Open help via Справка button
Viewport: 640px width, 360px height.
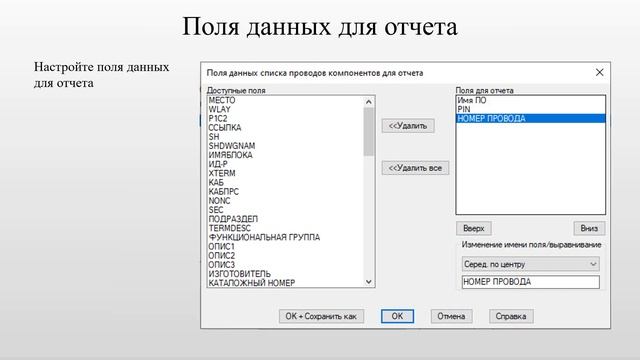pyautogui.click(x=511, y=316)
